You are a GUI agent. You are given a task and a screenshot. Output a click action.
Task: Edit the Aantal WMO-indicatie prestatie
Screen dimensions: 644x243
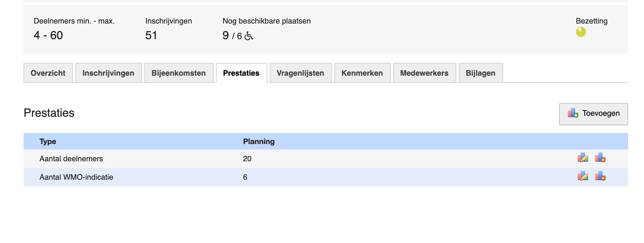pyautogui.click(x=583, y=176)
